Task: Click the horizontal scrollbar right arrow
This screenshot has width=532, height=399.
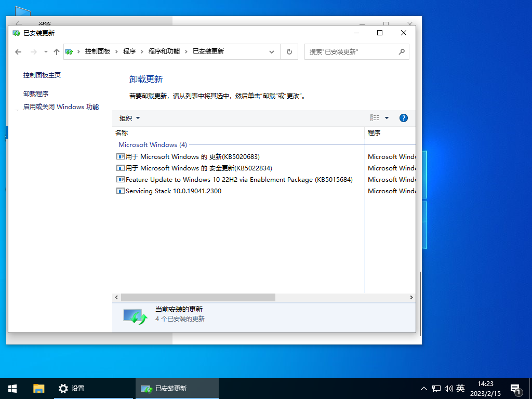Action: (411, 298)
